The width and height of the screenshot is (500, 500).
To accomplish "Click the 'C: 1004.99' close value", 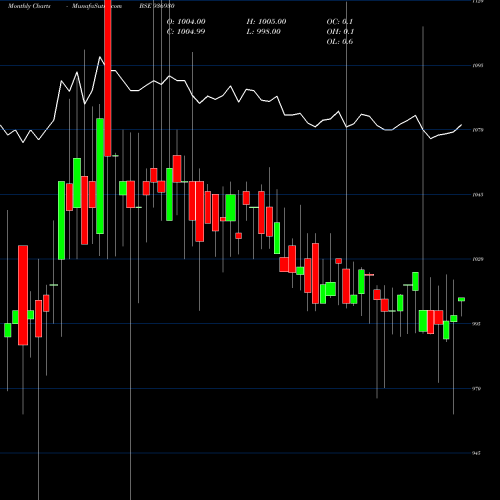I will point(186,32).
